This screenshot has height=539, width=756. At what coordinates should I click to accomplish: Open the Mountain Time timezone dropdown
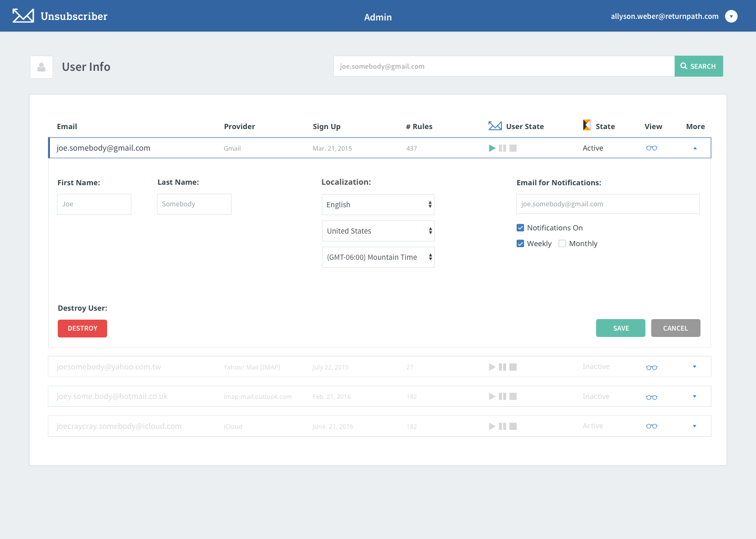(379, 257)
